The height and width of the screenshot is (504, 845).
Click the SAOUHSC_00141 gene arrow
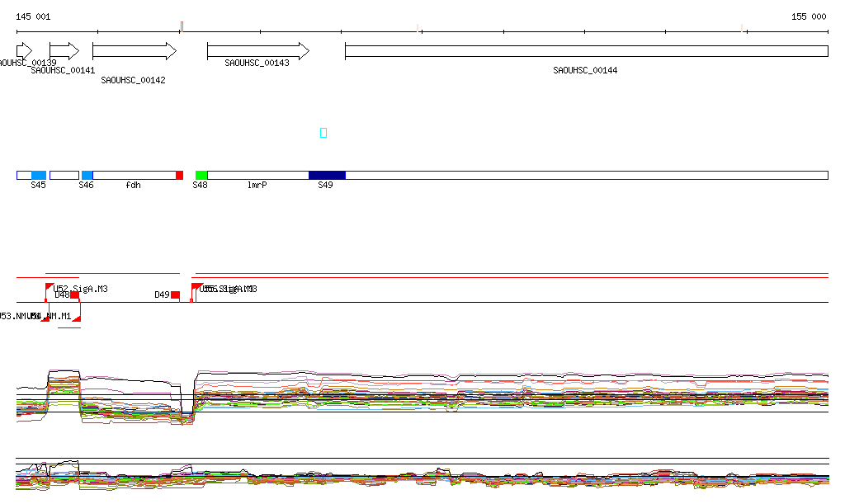pos(64,51)
